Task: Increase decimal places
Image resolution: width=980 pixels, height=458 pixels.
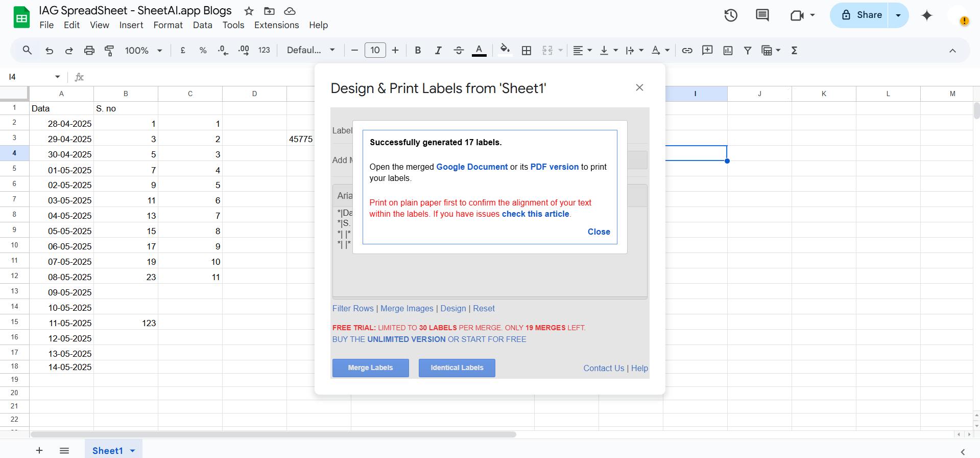Action: pyautogui.click(x=244, y=50)
